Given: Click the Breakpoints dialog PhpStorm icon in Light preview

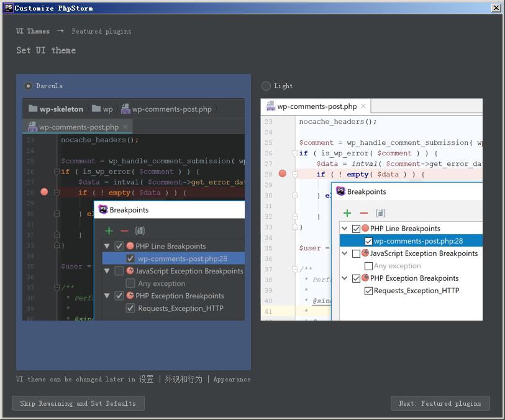Looking at the screenshot, I should [341, 191].
